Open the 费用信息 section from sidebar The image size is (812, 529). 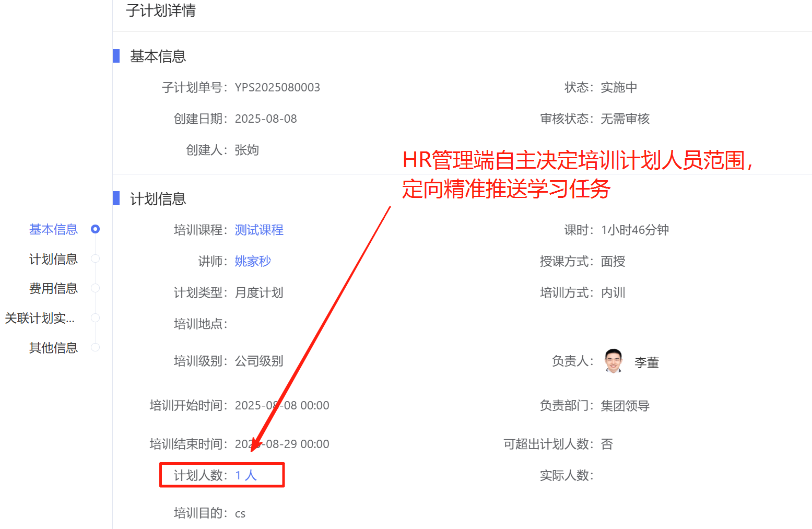pos(53,288)
